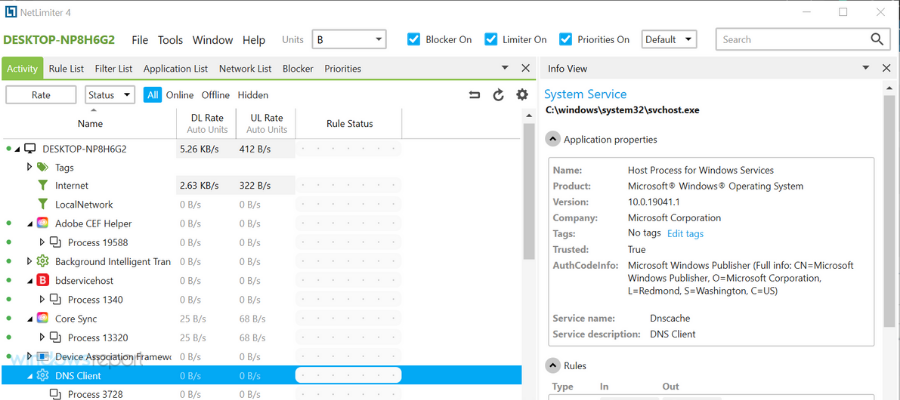Click the Internet filter funnel icon
Image resolution: width=900 pixels, height=400 pixels.
pyautogui.click(x=42, y=185)
